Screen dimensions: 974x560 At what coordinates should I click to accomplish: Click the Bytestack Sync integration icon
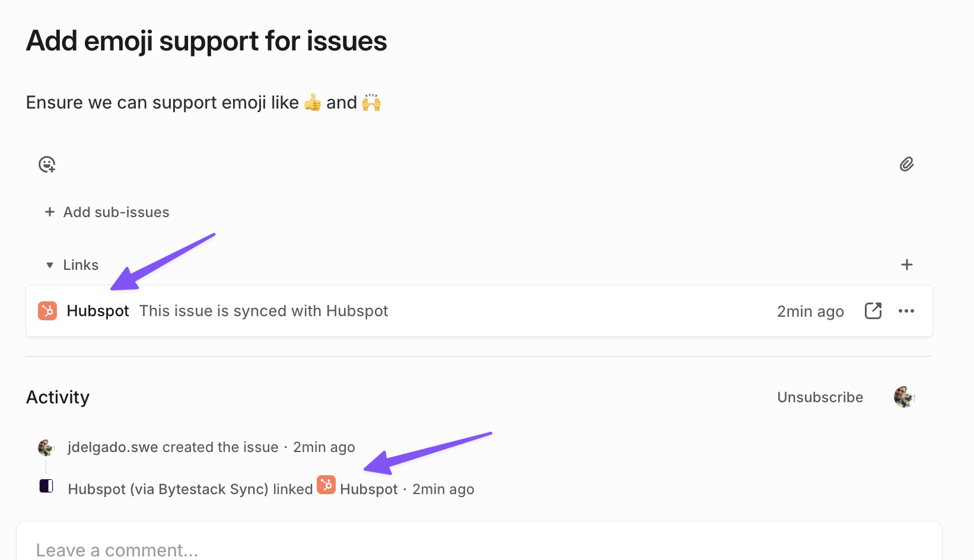(x=46, y=485)
